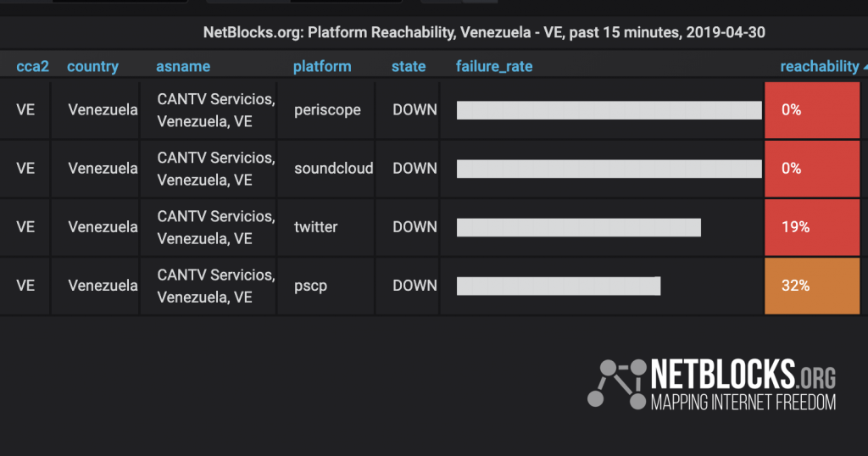This screenshot has width=868, height=456.
Task: Click the NETBLOCKS.ORG watermark text
Action: pyautogui.click(x=743, y=375)
